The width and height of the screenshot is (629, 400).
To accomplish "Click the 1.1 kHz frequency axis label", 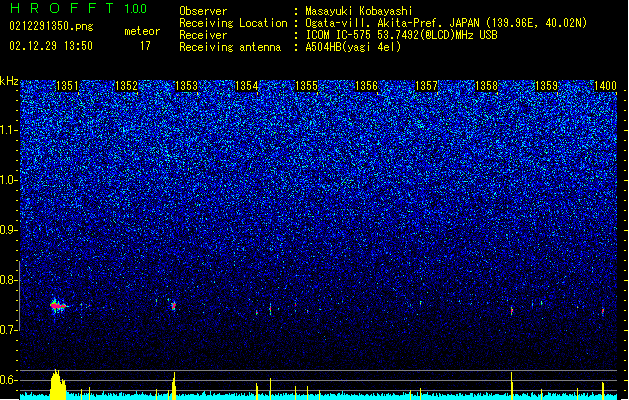I will point(8,130).
